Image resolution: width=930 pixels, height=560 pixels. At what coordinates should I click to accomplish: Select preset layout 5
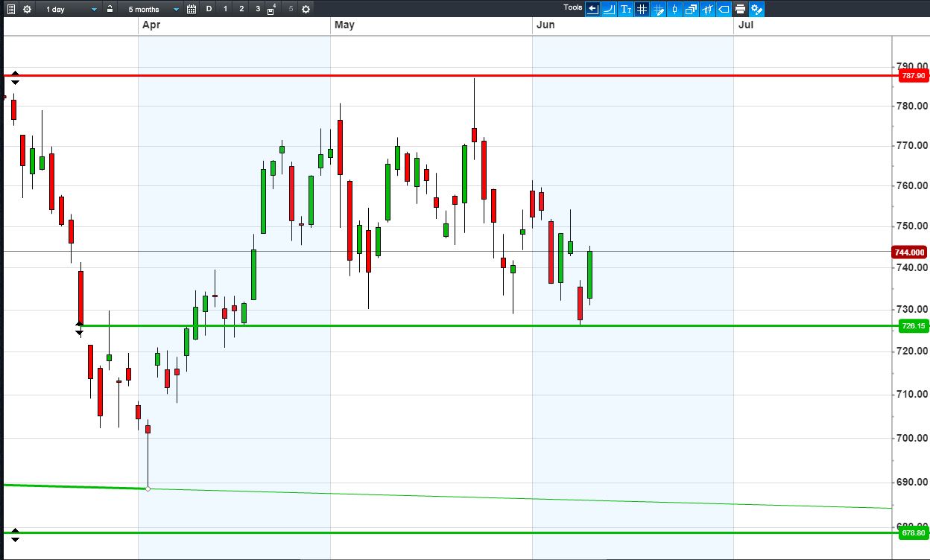[x=291, y=9]
